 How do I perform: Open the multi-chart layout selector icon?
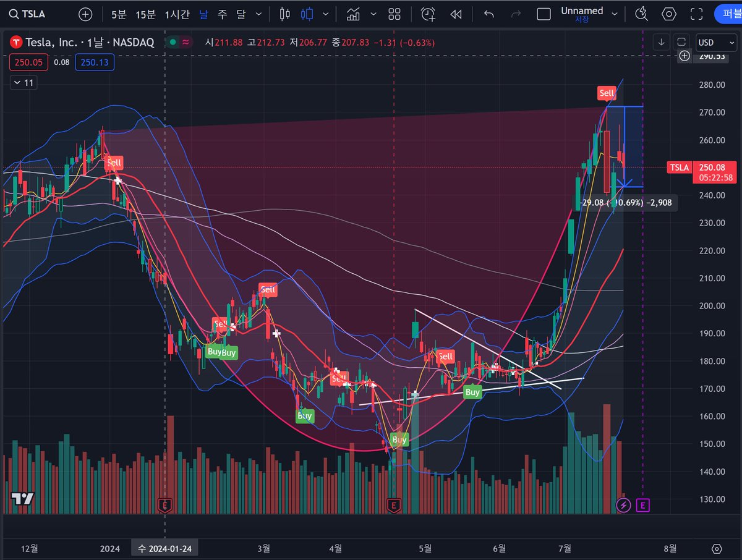tap(394, 14)
